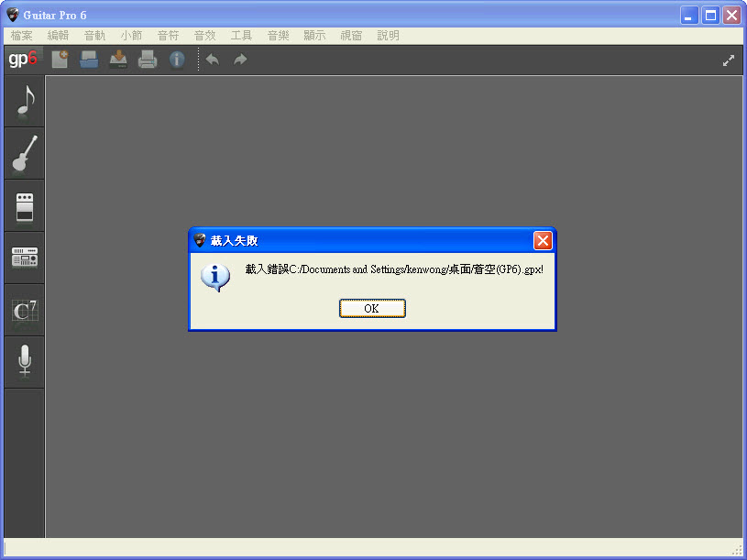This screenshot has height=560, width=747.
Task: Minimize the Guitar Pro 6 window
Action: tap(689, 16)
